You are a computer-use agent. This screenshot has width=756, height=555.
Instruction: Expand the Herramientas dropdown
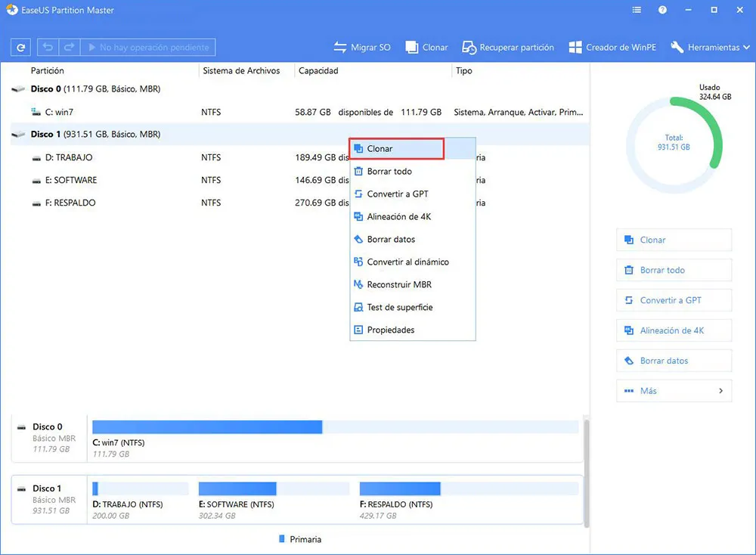710,47
